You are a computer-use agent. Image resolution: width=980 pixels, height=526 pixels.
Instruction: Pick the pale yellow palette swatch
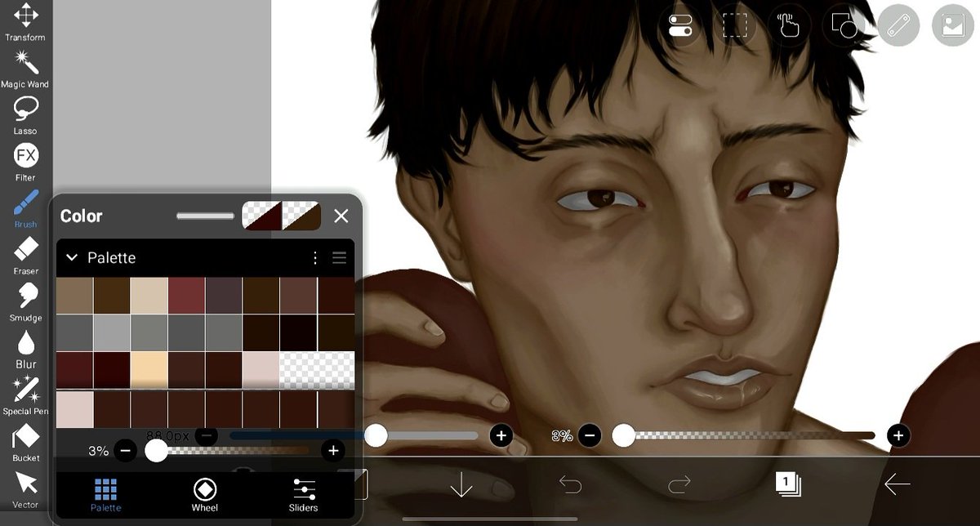pos(149,370)
